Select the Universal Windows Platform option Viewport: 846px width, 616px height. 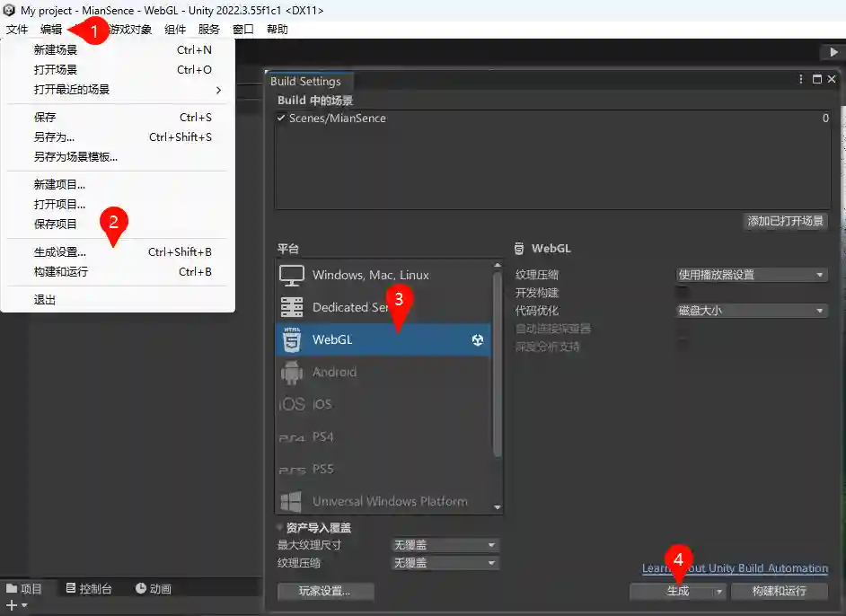pyautogui.click(x=386, y=501)
